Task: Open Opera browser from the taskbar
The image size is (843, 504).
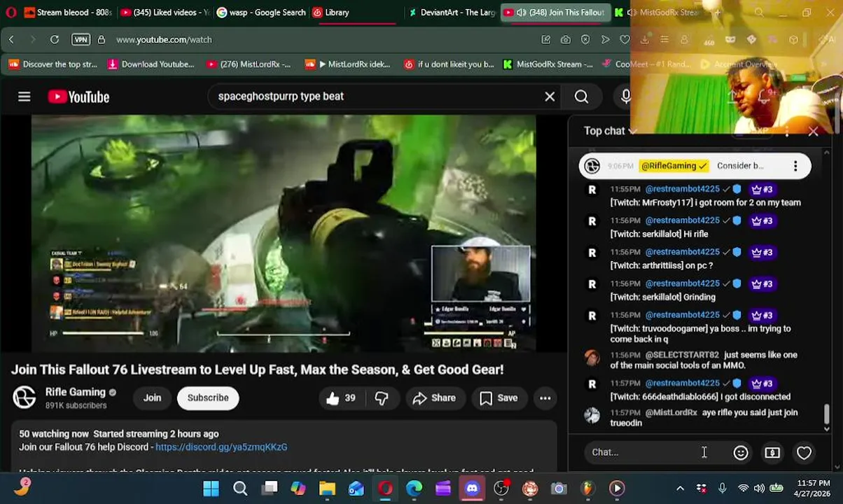Action: 385,489
